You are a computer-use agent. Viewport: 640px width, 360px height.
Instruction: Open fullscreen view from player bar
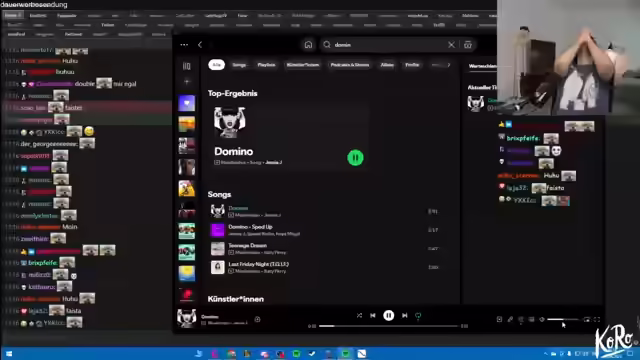pyautogui.click(x=597, y=320)
